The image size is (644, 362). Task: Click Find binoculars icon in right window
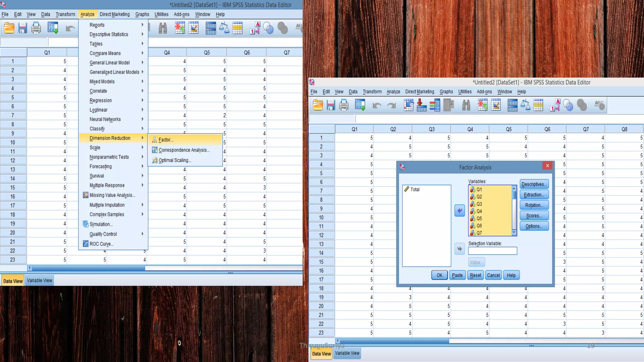click(x=466, y=105)
